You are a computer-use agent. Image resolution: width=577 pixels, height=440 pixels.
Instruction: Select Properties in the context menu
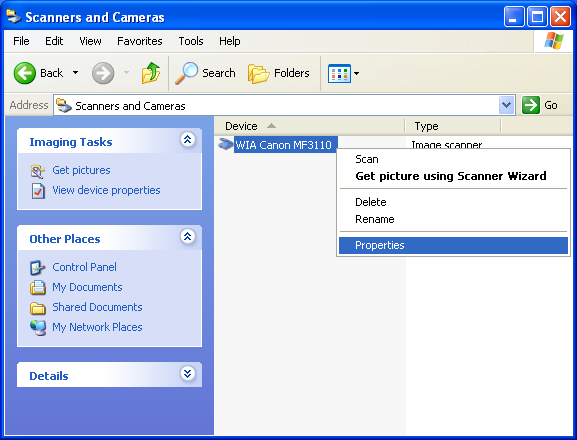453,245
